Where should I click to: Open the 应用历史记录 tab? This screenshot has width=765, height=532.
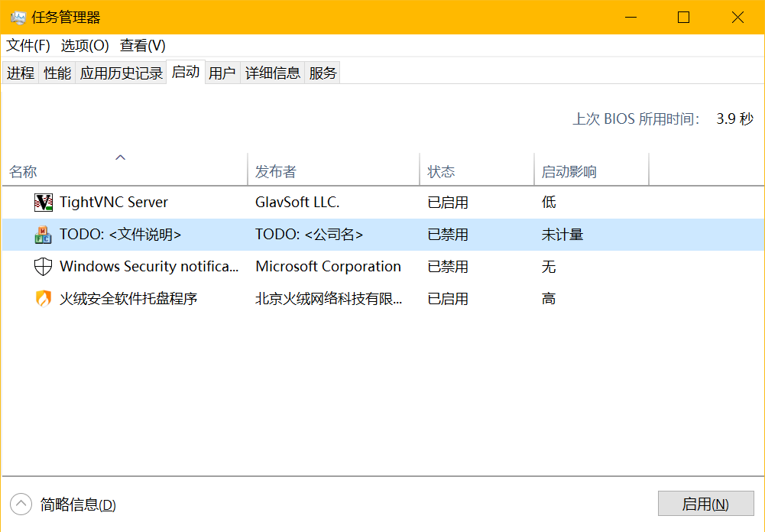tap(122, 73)
